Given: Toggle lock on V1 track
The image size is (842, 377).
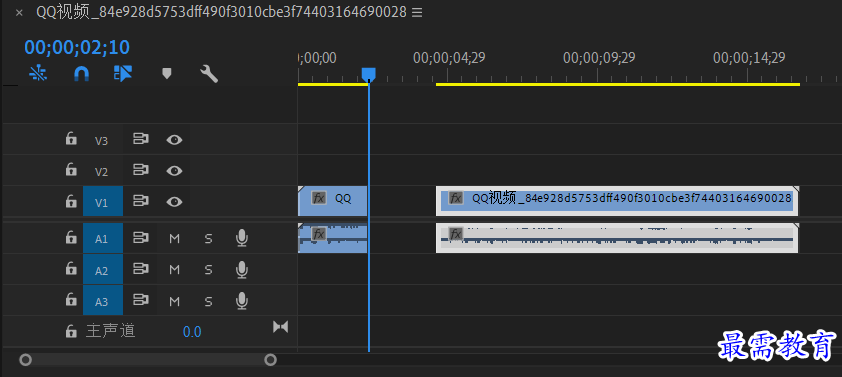Looking at the screenshot, I should (x=71, y=201).
